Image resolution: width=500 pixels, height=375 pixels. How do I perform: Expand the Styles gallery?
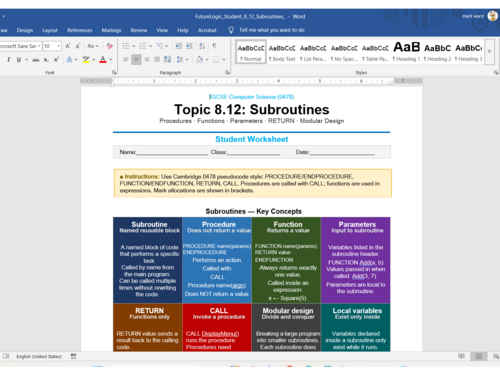489,52
